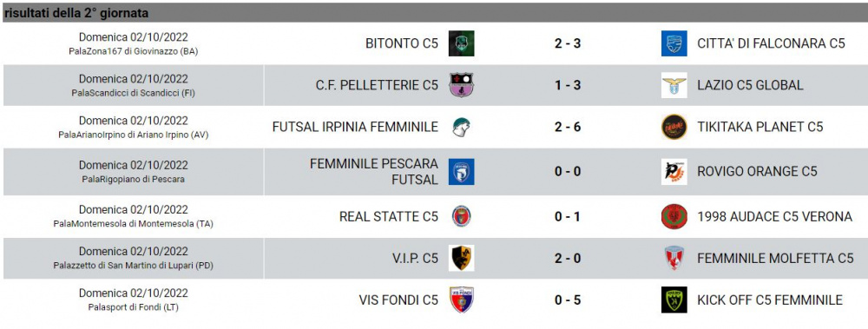Image resolution: width=868 pixels, height=329 pixels.
Task: Select the Real Statte C5 badge
Action: (461, 216)
